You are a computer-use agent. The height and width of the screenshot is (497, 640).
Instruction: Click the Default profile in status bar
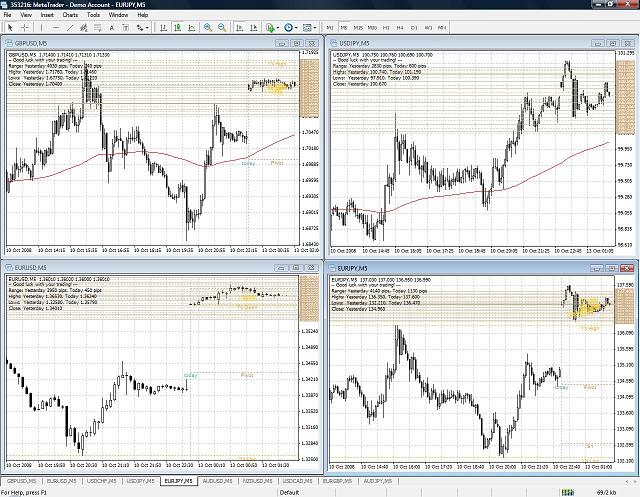[x=289, y=493]
